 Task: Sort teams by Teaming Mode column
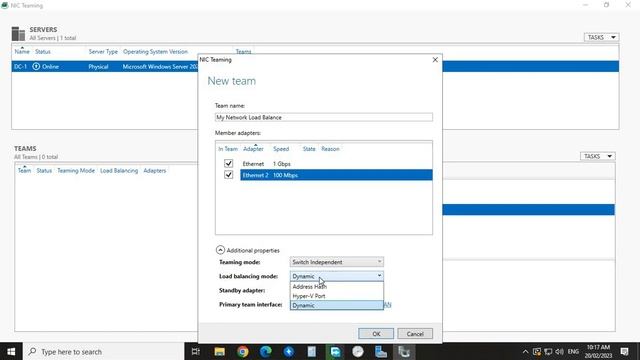[x=76, y=171]
